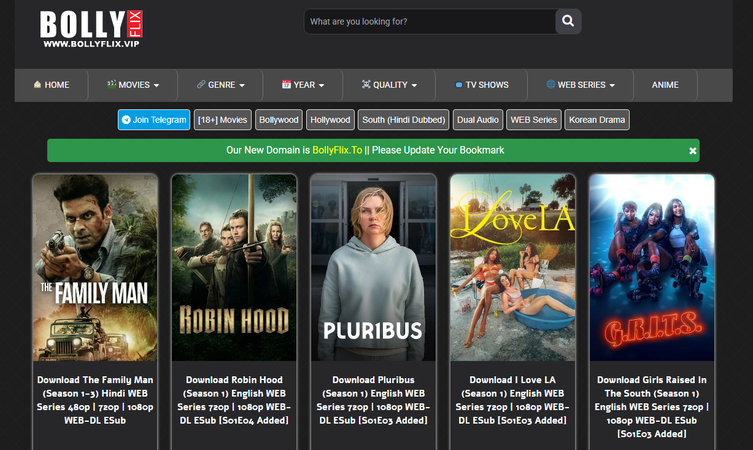Image resolution: width=753 pixels, height=450 pixels.
Task: Click the house icon beside HOME
Action: tap(37, 85)
